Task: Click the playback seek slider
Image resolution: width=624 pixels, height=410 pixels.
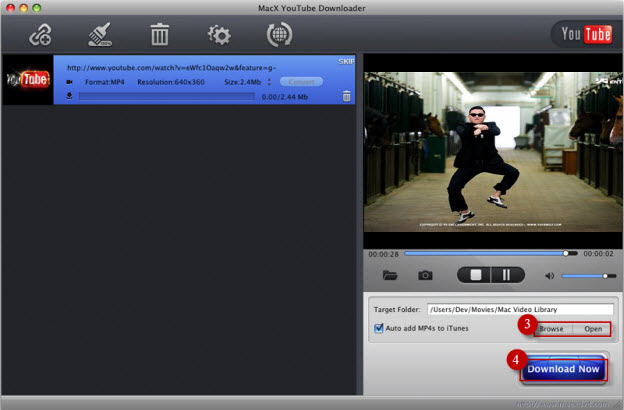Action: click(x=491, y=253)
